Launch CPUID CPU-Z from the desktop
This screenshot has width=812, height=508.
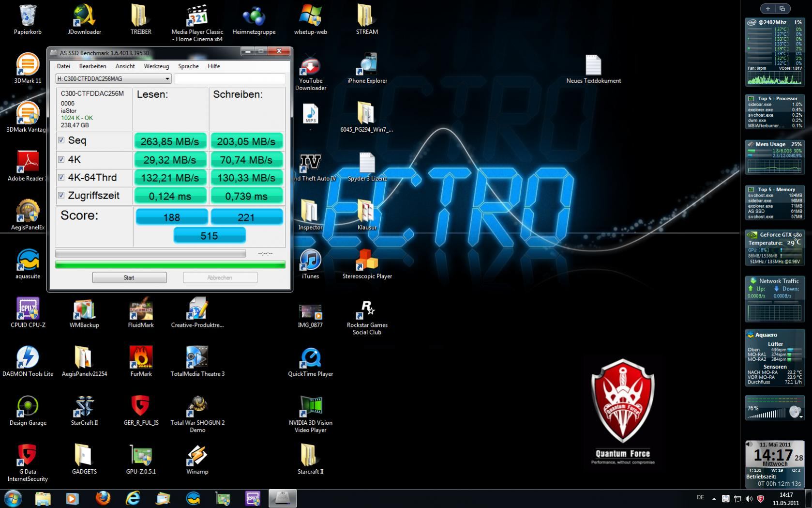pyautogui.click(x=28, y=313)
